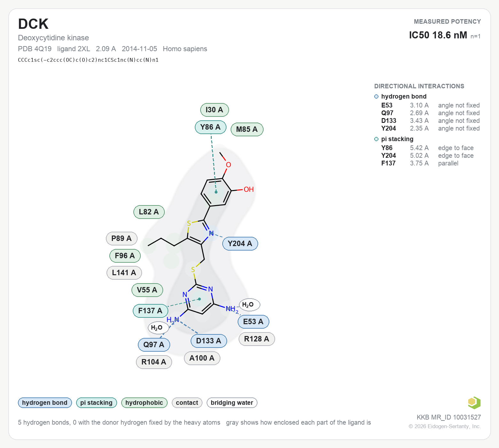Click the ligand 2XL text

pyautogui.click(x=74, y=49)
